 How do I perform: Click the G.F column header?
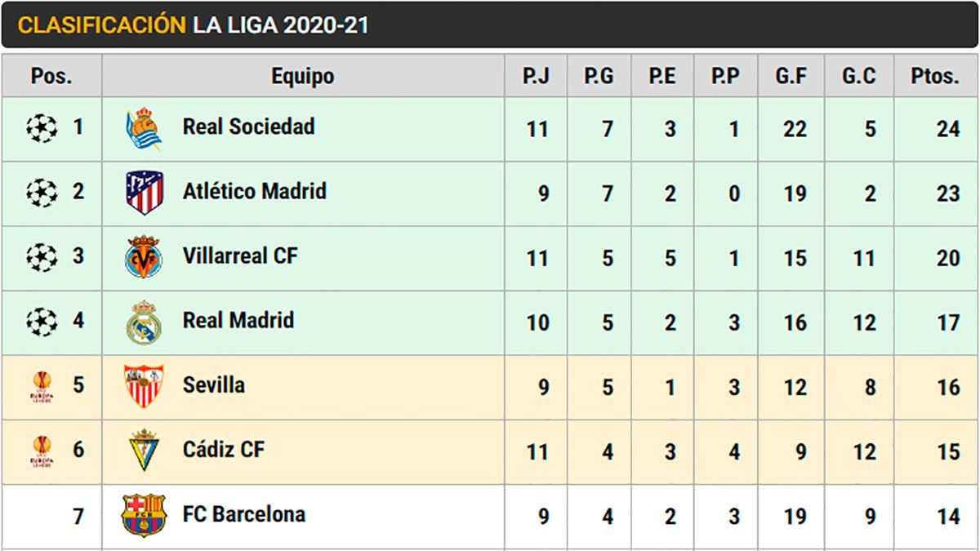coord(791,77)
